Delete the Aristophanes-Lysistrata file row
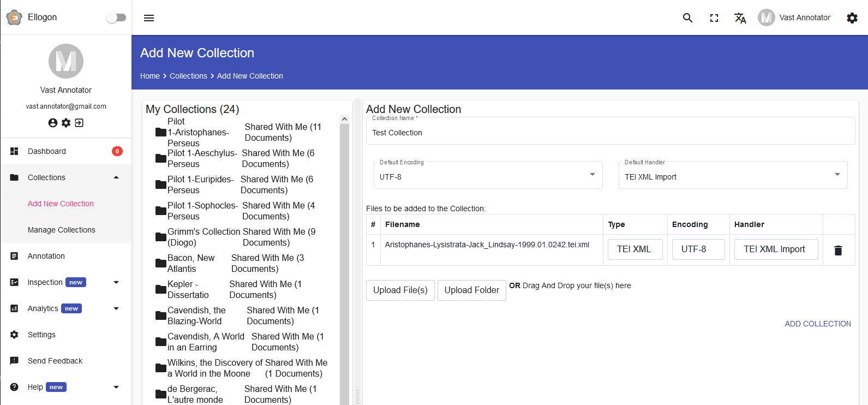868x405 pixels. tap(838, 250)
